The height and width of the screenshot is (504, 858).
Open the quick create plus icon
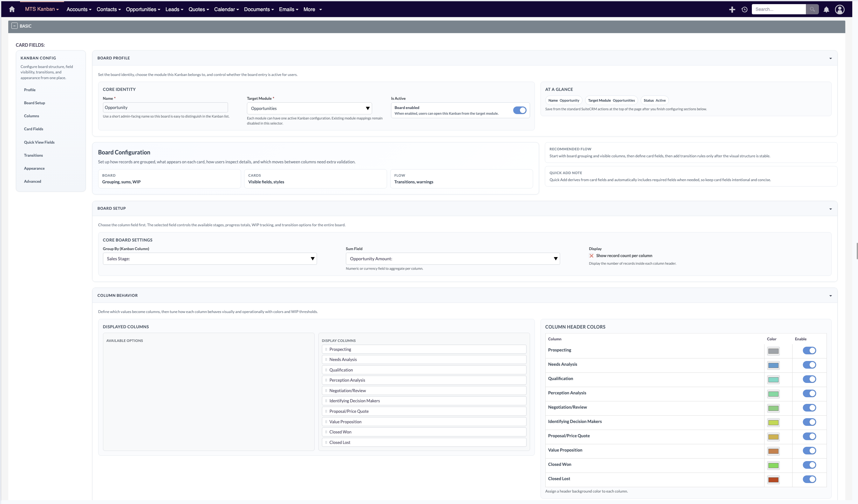pos(732,10)
